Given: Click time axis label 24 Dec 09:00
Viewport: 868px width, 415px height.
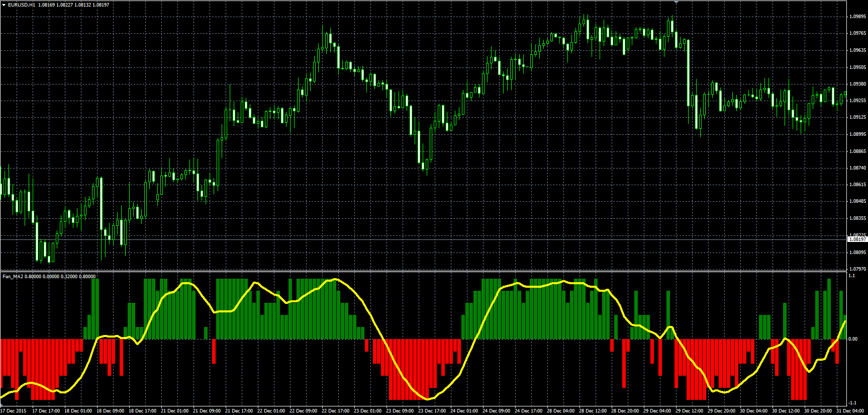Looking at the screenshot, I should 496,411.
